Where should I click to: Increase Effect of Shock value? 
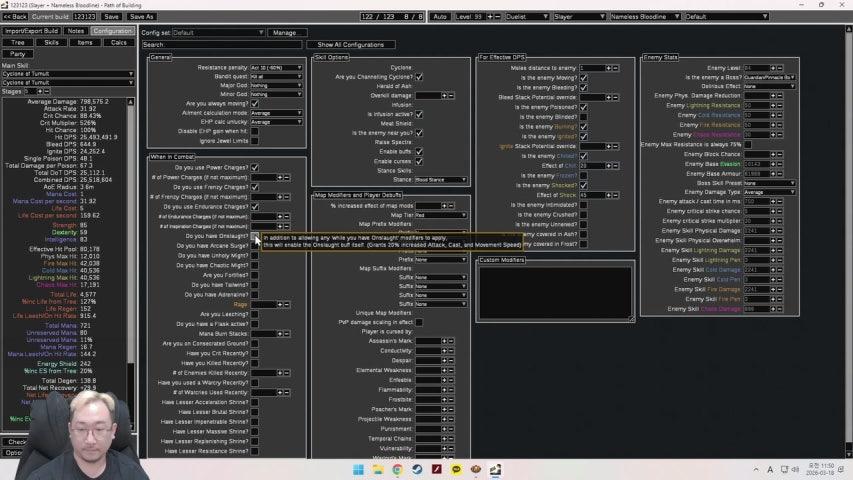608,195
